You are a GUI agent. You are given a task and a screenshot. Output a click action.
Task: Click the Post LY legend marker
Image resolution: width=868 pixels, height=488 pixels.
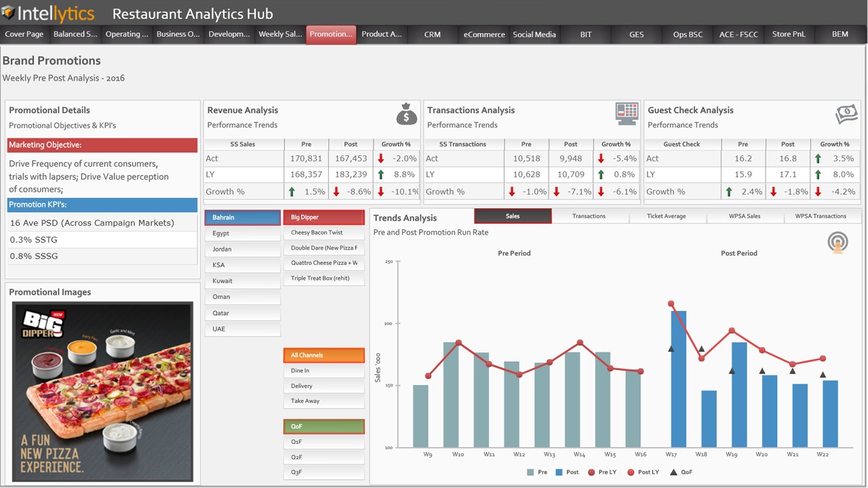click(631, 472)
